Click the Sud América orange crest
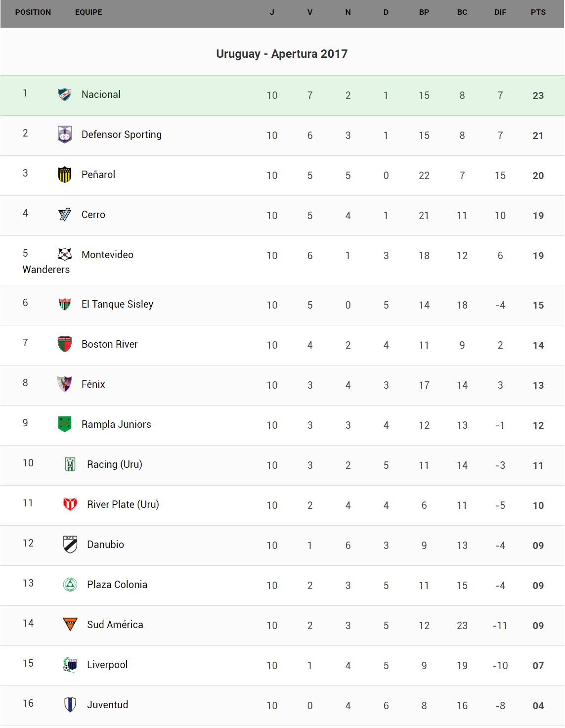 point(70,624)
